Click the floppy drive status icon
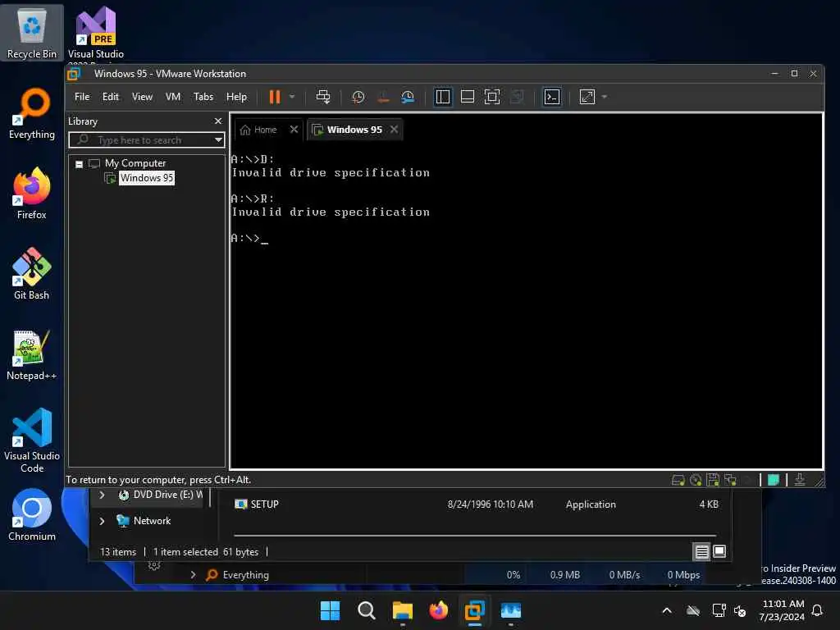Viewport: 840px width, 630px height. (x=713, y=480)
